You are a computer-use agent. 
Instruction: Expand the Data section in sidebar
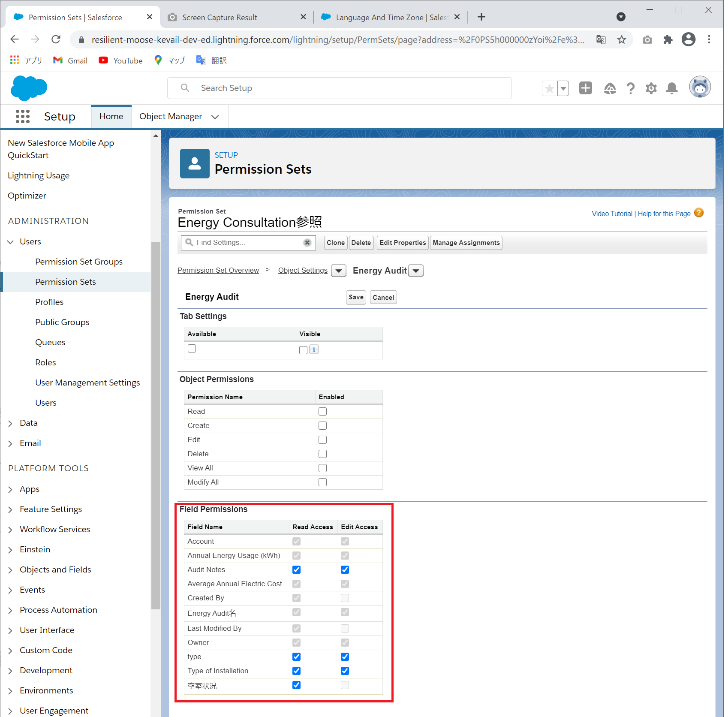click(x=10, y=423)
